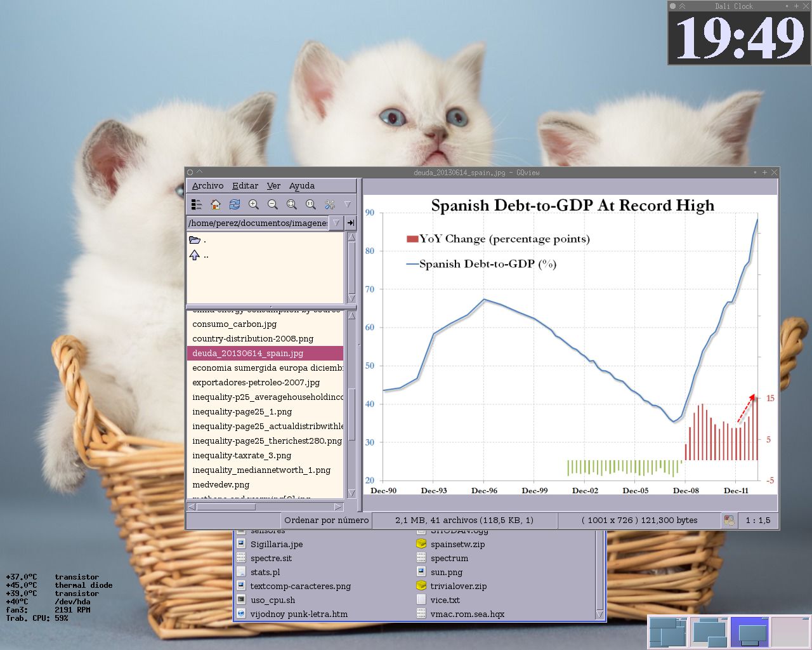Switch to third workspace in pager
This screenshot has width=812, height=650.
click(x=749, y=632)
